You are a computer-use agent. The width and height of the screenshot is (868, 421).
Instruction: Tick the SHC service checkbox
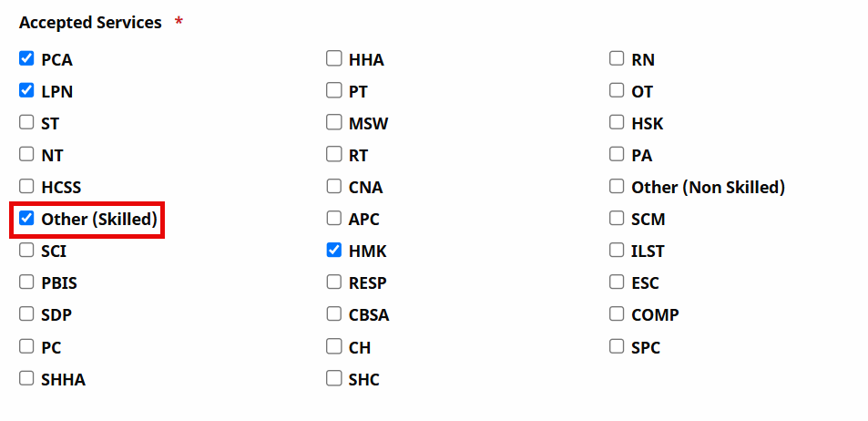click(x=334, y=378)
